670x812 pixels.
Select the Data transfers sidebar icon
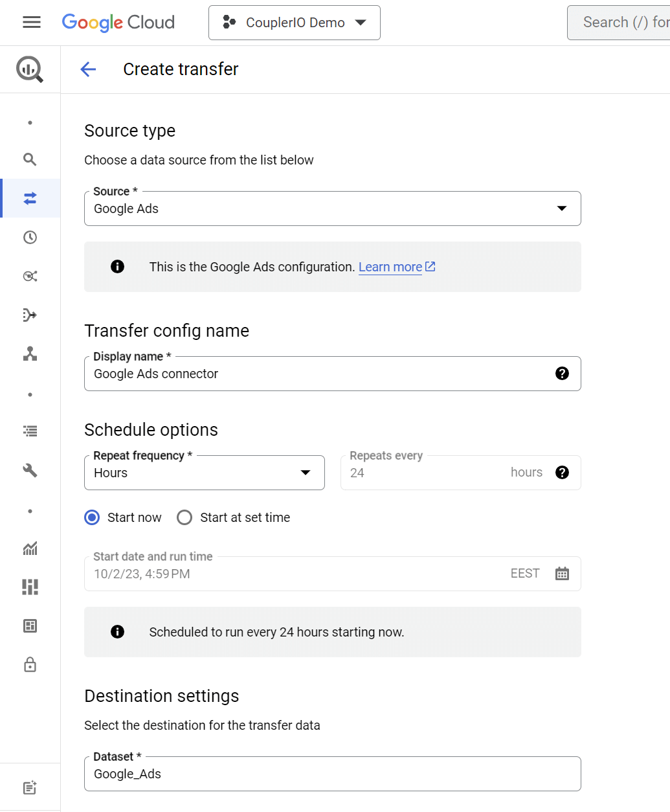[30, 198]
